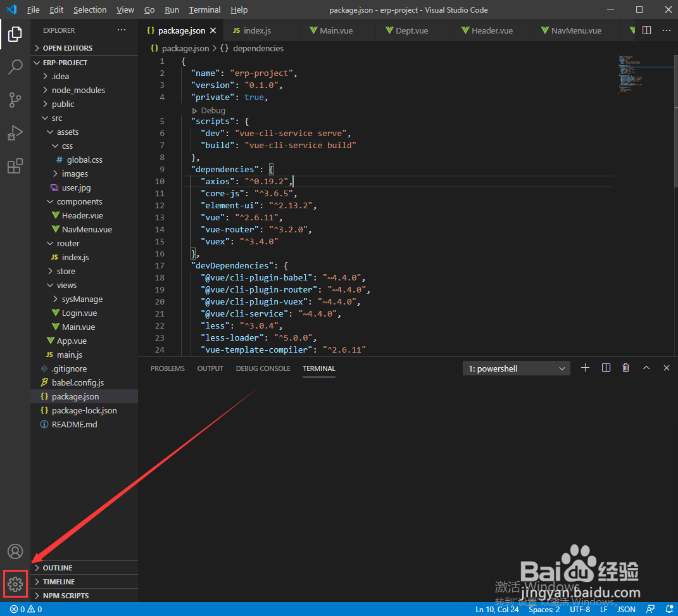Image resolution: width=678 pixels, height=616 pixels.
Task: Create a new terminal with plus icon
Action: (x=585, y=368)
